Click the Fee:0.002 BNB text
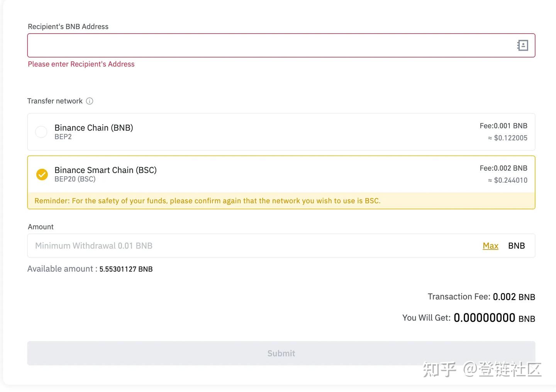 pyautogui.click(x=503, y=168)
